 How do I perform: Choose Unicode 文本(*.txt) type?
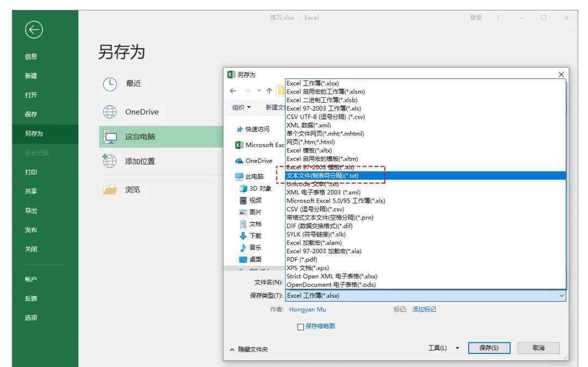pyautogui.click(x=426, y=184)
